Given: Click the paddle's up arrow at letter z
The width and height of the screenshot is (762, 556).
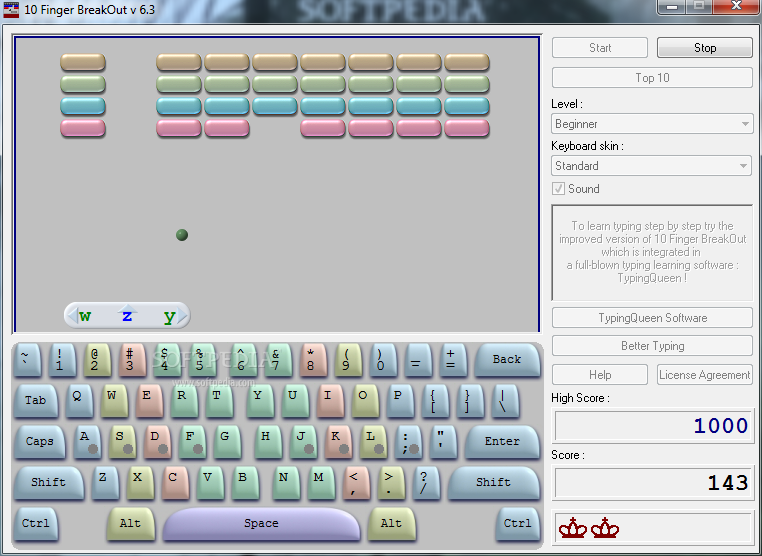Looking at the screenshot, I should point(127,309).
